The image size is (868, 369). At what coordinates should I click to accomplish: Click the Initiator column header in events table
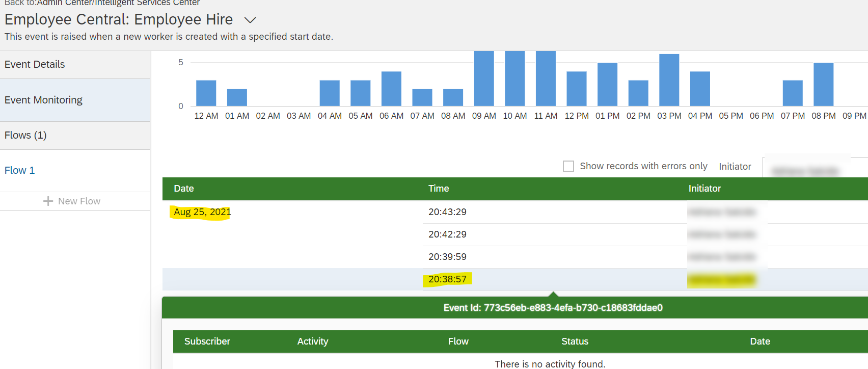[704, 189]
